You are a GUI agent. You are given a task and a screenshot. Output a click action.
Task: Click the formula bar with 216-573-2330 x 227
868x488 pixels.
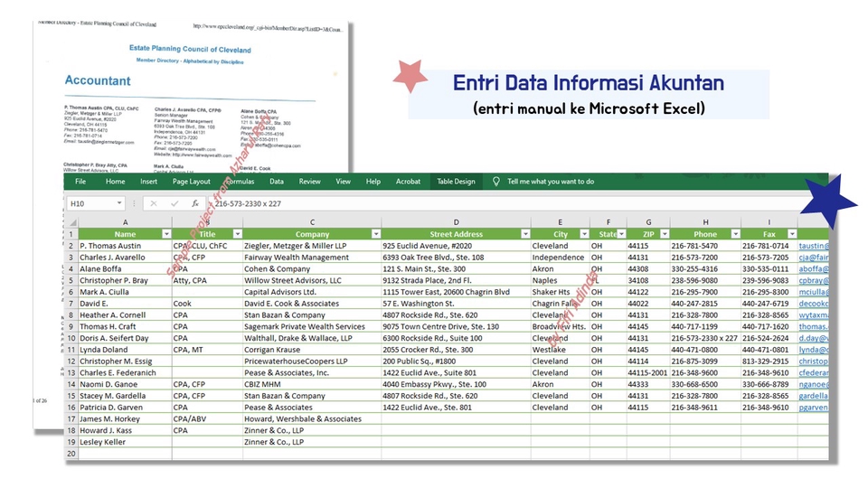tap(504, 203)
